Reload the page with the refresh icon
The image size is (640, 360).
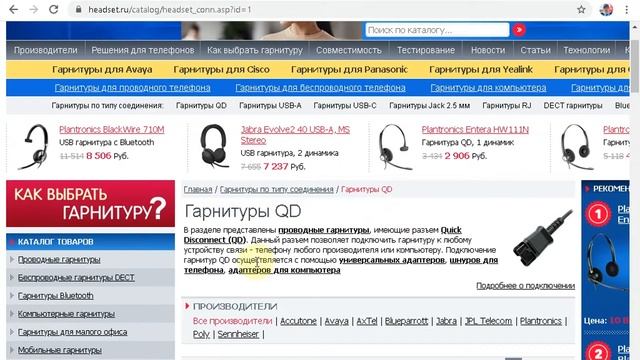[53, 9]
